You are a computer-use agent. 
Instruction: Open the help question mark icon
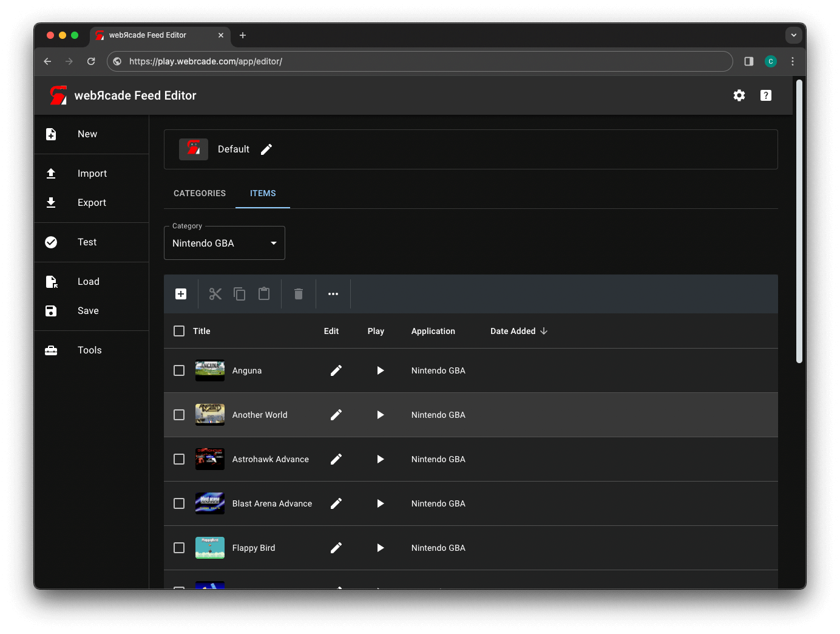(x=766, y=95)
